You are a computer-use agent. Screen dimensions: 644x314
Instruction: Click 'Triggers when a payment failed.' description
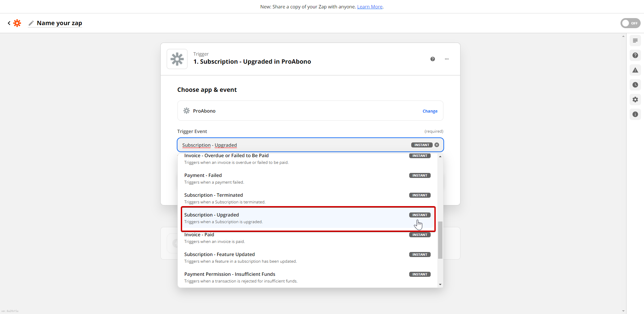[214, 182]
